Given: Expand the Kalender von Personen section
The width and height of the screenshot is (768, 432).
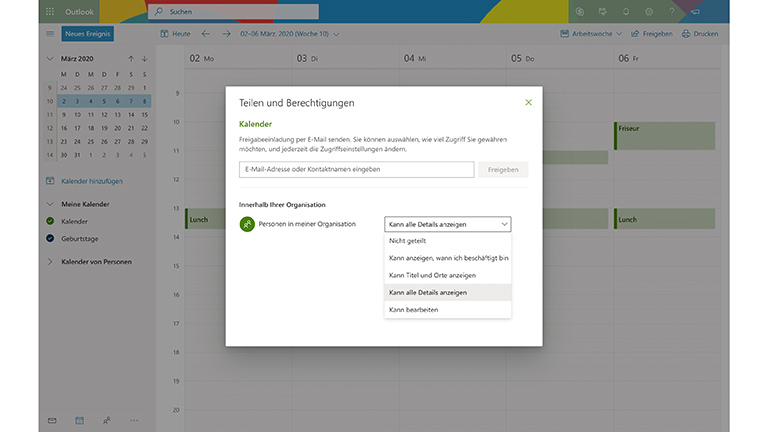Looking at the screenshot, I should coord(51,262).
